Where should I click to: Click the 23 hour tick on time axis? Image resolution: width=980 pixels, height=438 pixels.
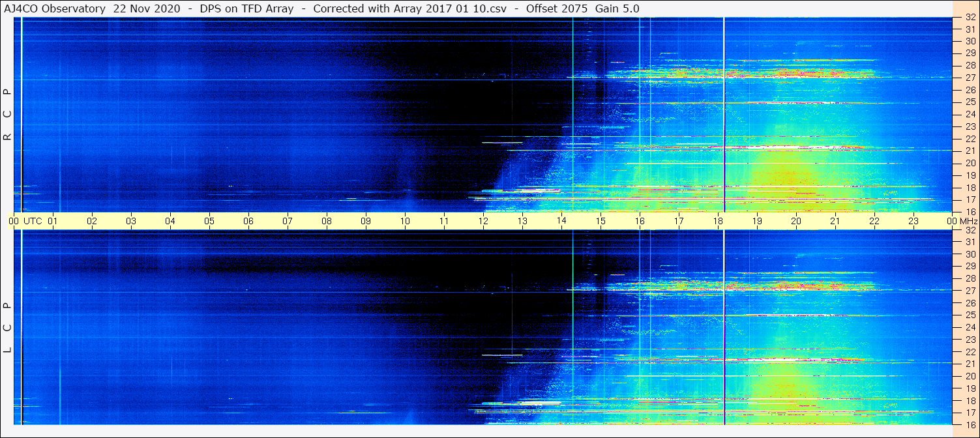913,221
